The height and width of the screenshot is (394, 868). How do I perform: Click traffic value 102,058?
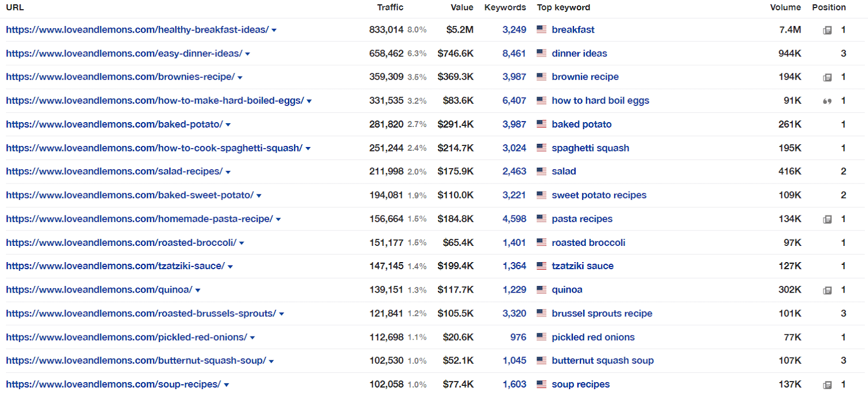point(386,384)
